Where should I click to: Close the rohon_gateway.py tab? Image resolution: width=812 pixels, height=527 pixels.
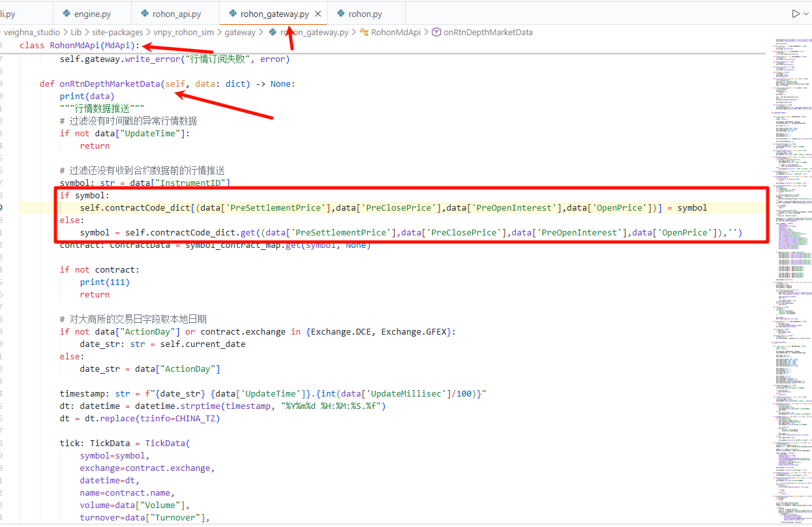[318, 14]
